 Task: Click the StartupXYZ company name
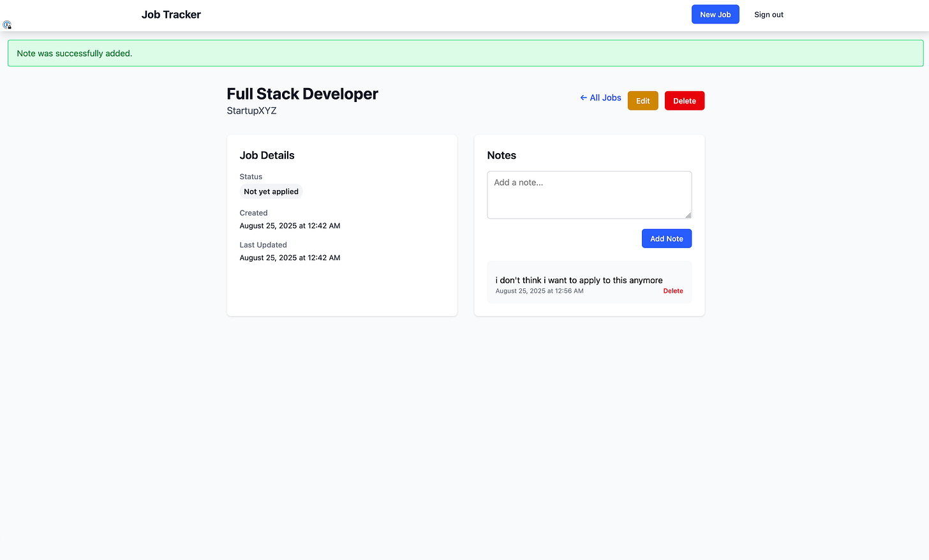252,111
